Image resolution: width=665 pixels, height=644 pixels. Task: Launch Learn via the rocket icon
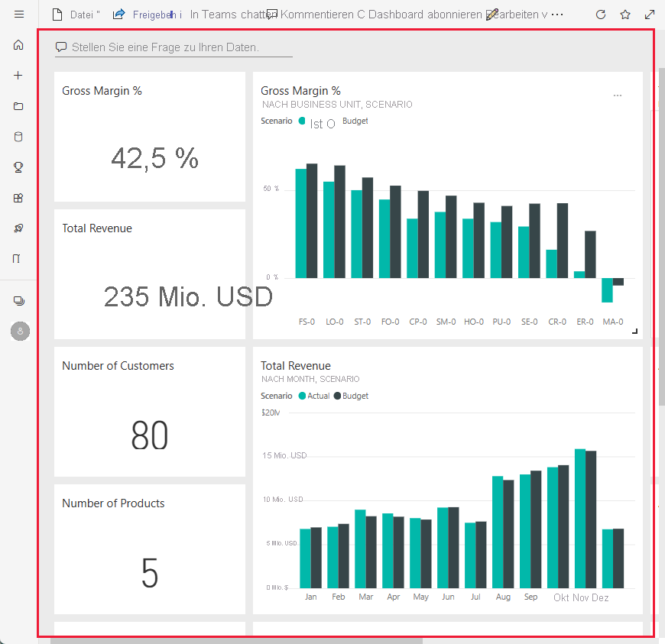coord(19,228)
